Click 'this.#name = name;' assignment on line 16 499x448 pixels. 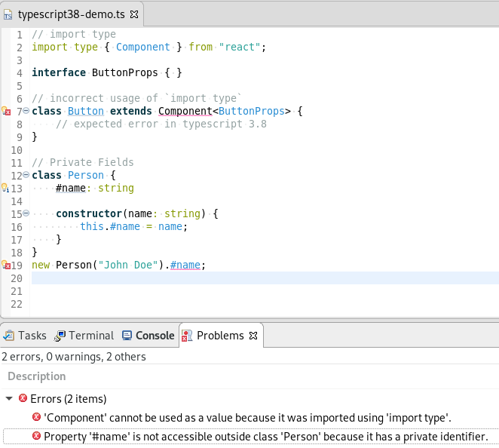pos(133,226)
